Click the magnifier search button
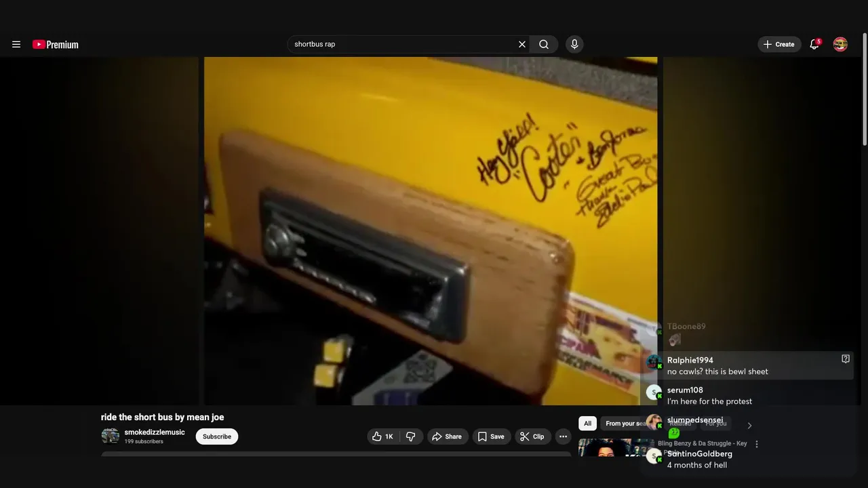The width and height of the screenshot is (868, 488). [544, 44]
